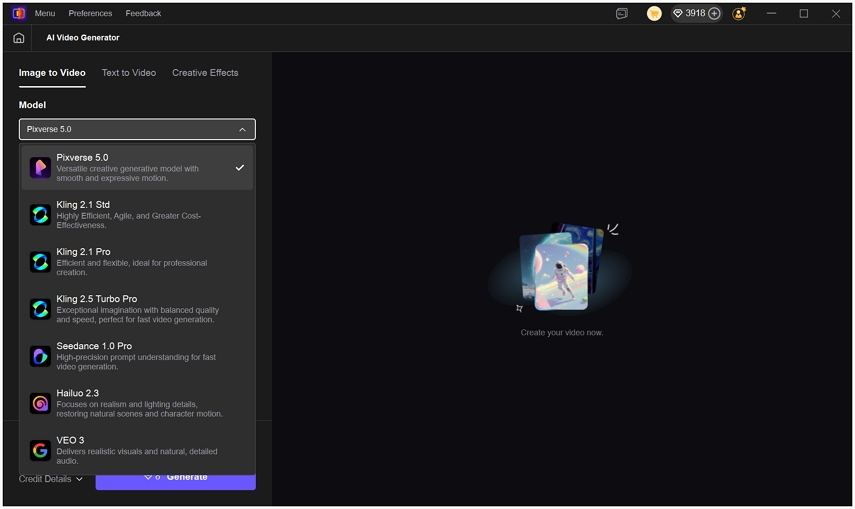Open the user account profile icon
Viewport: 855px width, 509px height.
coord(739,14)
